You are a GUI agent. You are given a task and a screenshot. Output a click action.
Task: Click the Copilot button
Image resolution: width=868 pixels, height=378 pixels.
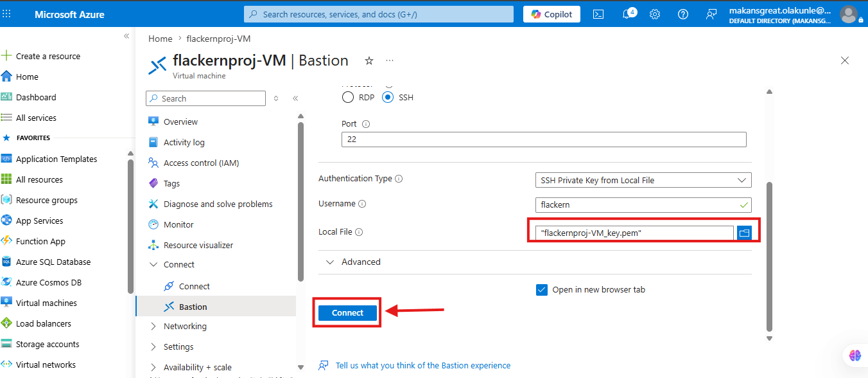point(551,14)
